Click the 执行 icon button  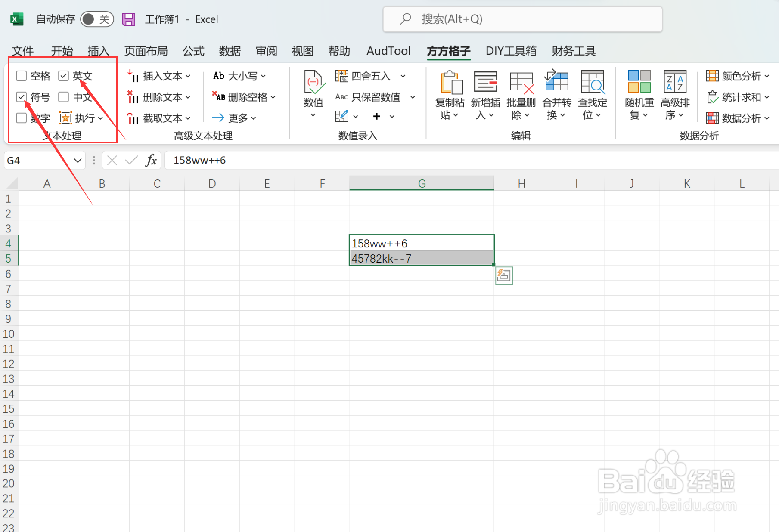65,118
